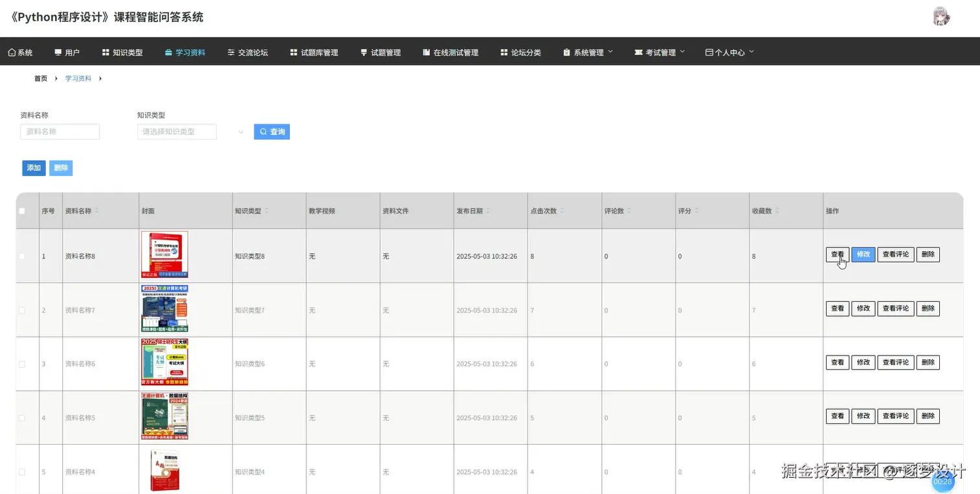The image size is (980, 494).
Task: Open the 论坛分类 menu item
Action: point(520,52)
